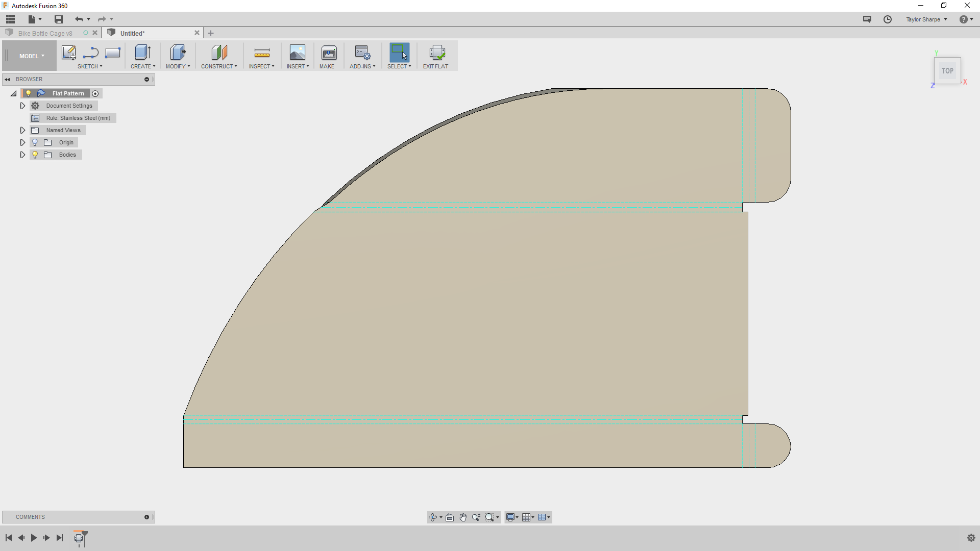This screenshot has width=980, height=551.
Task: Open the job status clock icon
Action: [x=888, y=19]
